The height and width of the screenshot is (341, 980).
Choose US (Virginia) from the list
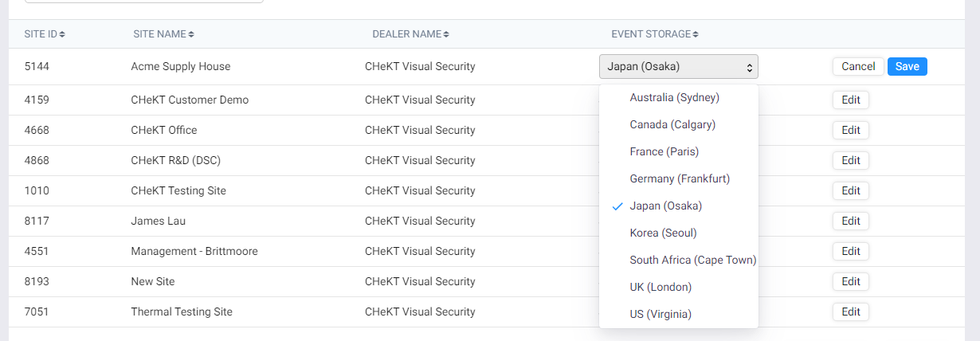[661, 314]
